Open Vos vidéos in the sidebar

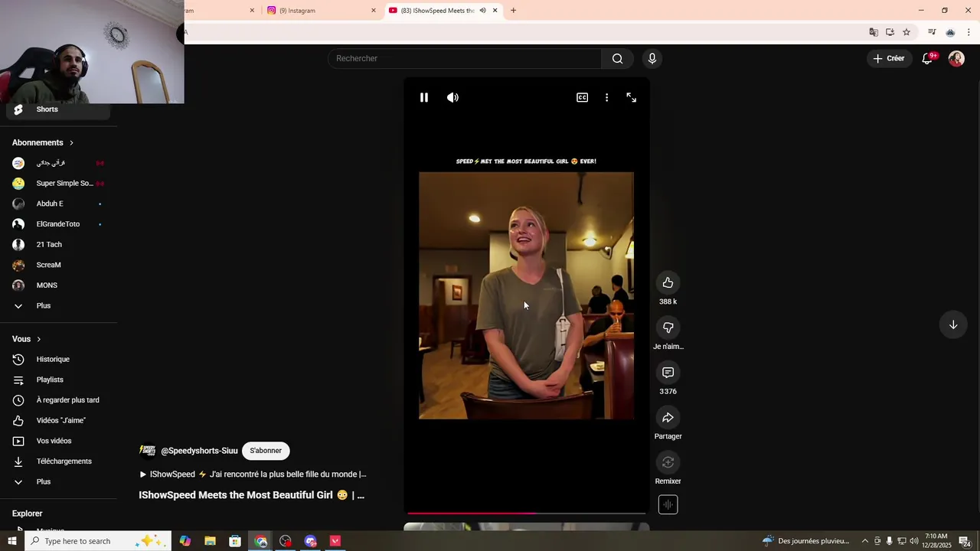(x=58, y=441)
